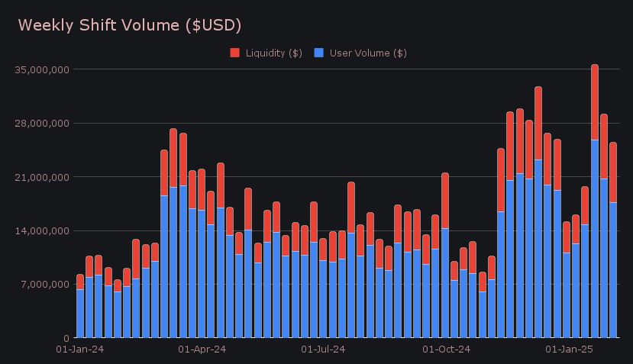The width and height of the screenshot is (633, 364).
Task: Click the Weekly Shift Volume chart title
Action: (x=130, y=25)
